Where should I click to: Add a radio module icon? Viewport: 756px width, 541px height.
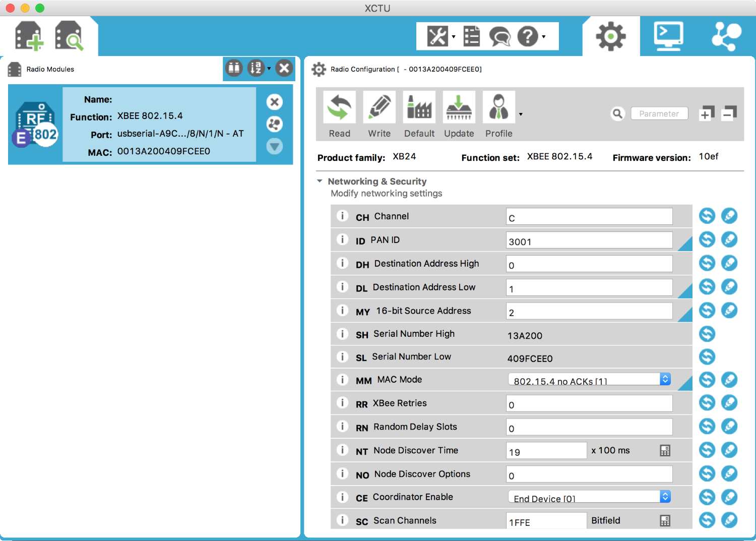pos(29,36)
